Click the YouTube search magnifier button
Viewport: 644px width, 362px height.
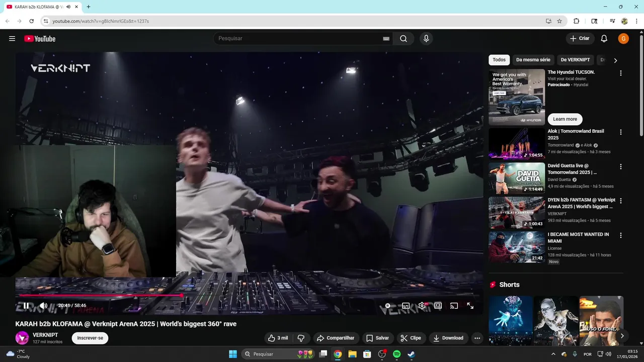[x=404, y=39]
